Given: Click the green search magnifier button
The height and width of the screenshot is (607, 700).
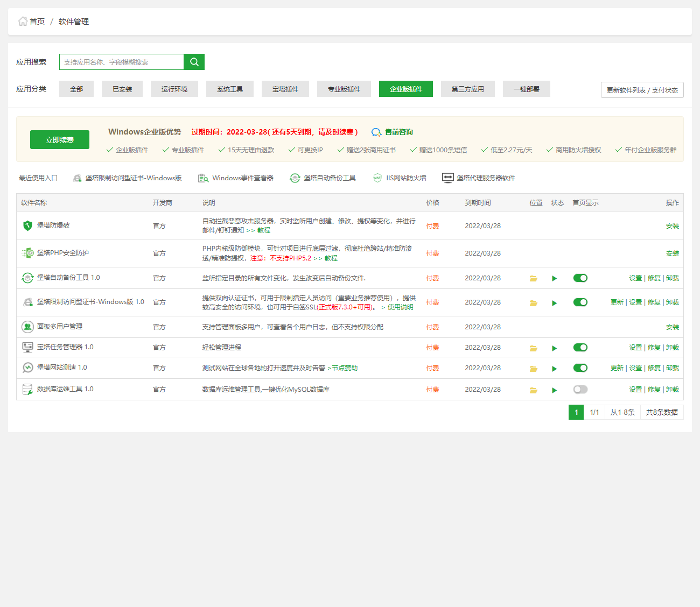Looking at the screenshot, I should point(194,62).
